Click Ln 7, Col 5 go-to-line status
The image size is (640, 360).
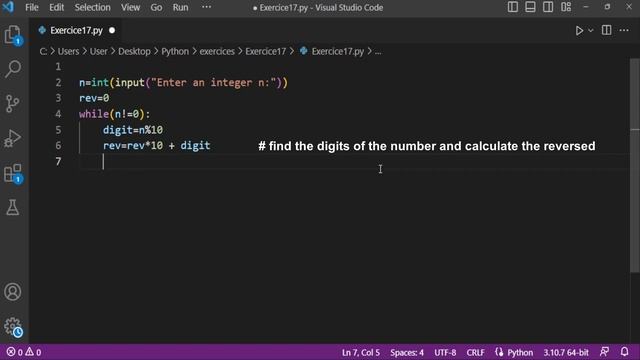360,352
